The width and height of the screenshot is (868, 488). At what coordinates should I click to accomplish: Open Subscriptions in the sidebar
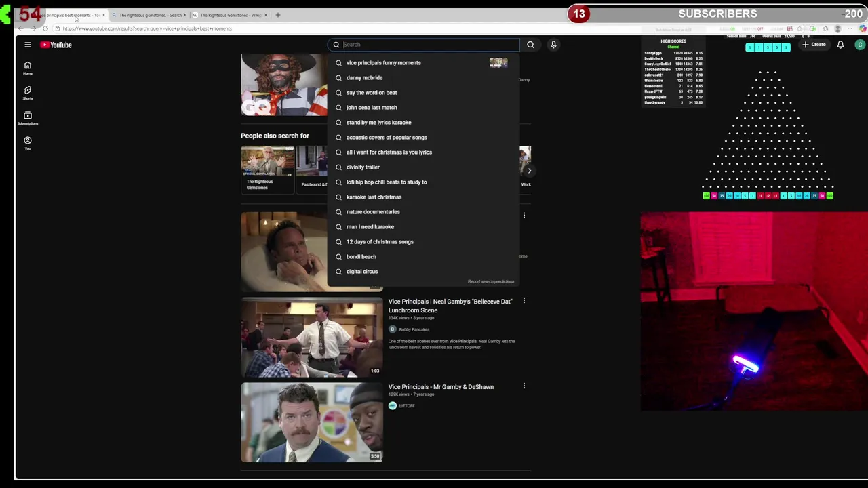click(28, 118)
